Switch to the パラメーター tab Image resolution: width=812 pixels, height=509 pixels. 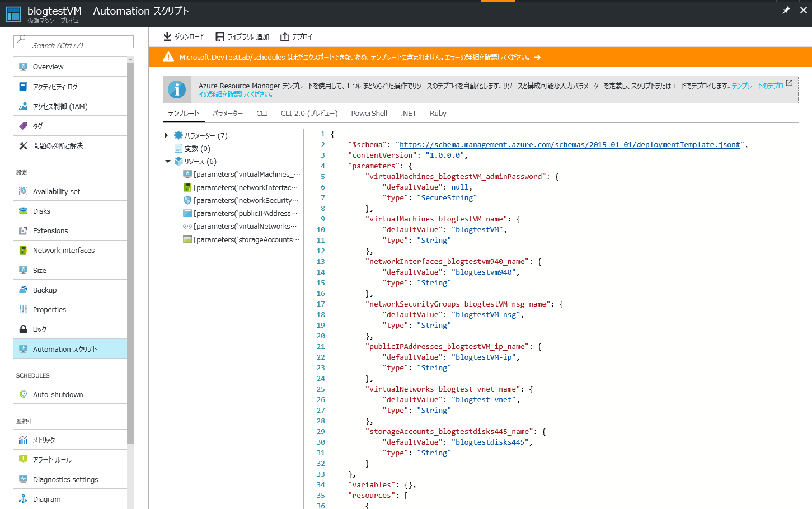(x=227, y=113)
